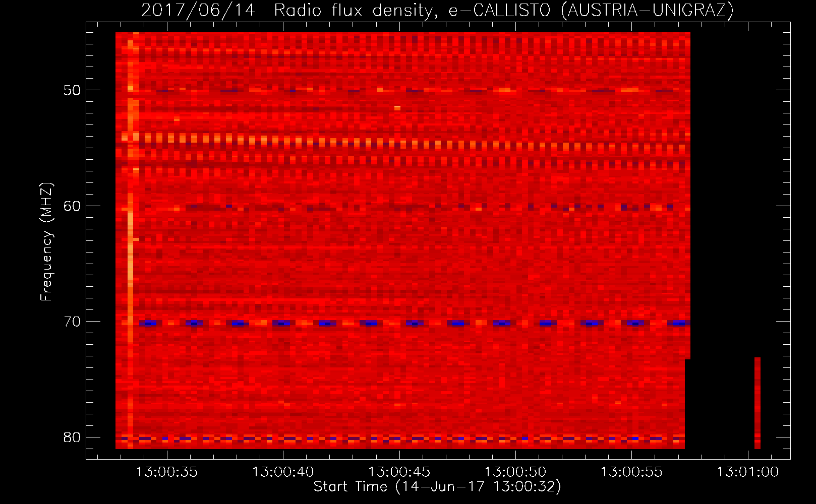The width and height of the screenshot is (816, 504).
Task: Select the 'Frequency (MHZ)' axis label
Action: (x=46, y=242)
